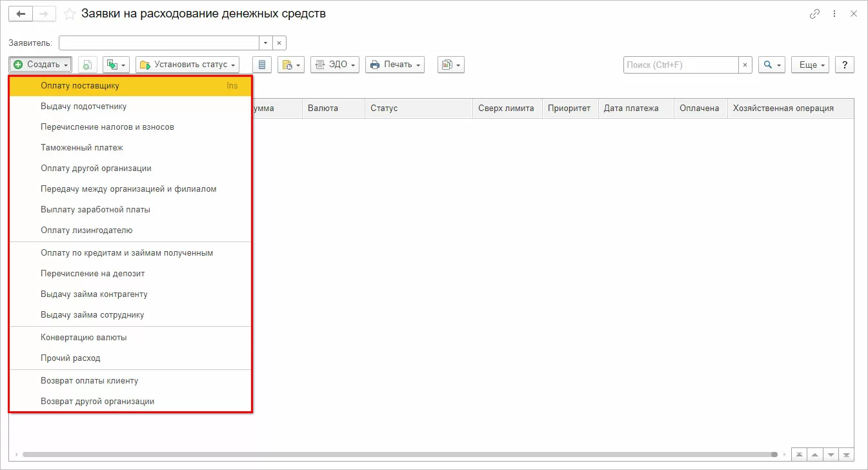868x470 pixels.
Task: Choose Передачу между организацией и филиалом
Action: pos(130,189)
